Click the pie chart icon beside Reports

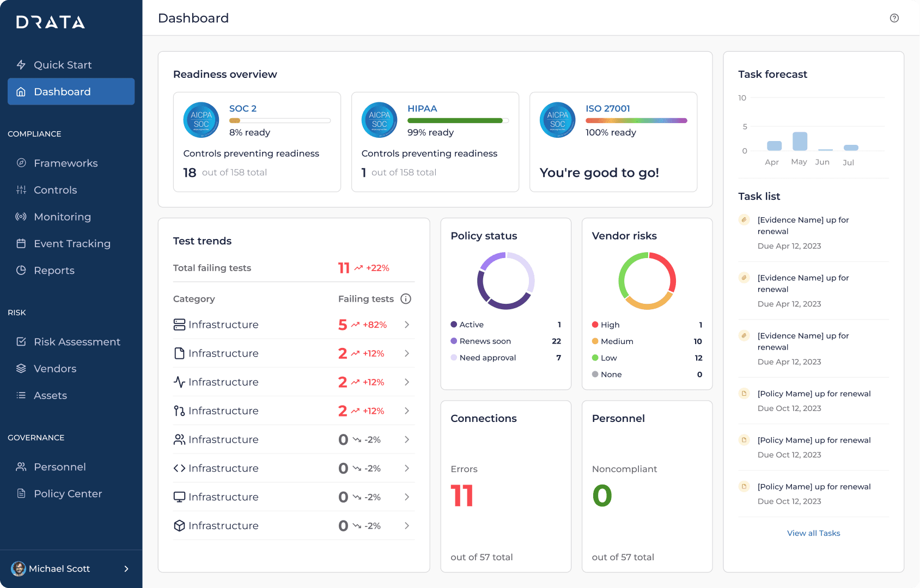pyautogui.click(x=21, y=270)
